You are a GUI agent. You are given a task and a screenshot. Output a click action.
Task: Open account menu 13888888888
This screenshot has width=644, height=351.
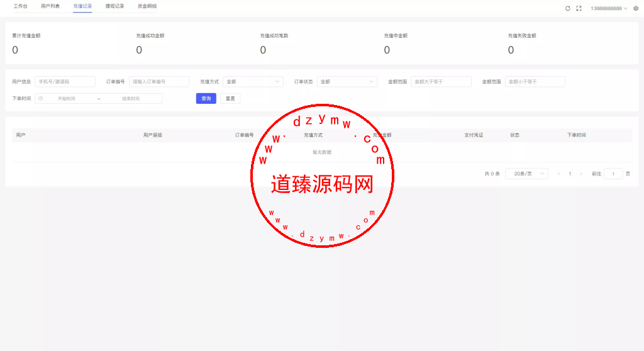[x=609, y=8]
